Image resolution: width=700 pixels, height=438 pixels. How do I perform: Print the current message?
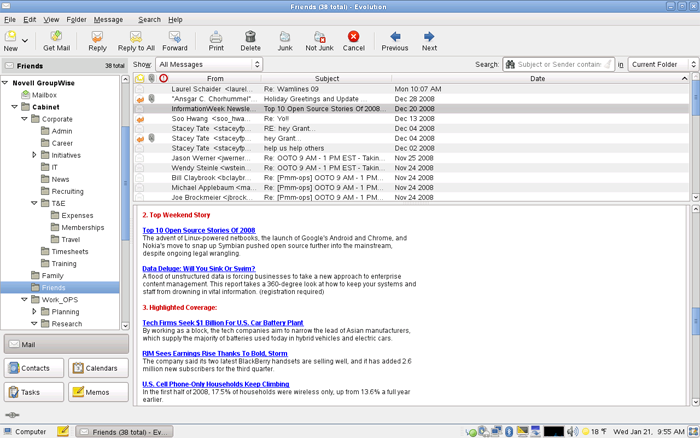216,41
